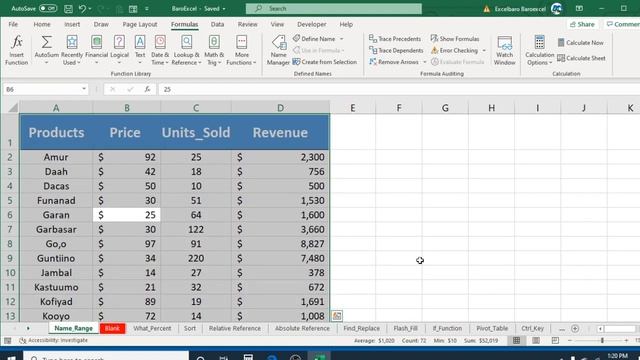
Task: Open the Page Layout tab
Action: click(140, 24)
